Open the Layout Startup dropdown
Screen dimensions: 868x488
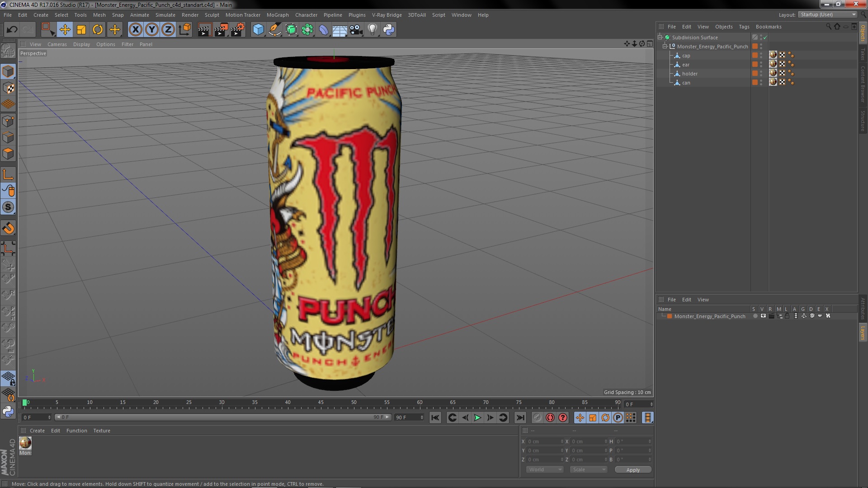828,14
